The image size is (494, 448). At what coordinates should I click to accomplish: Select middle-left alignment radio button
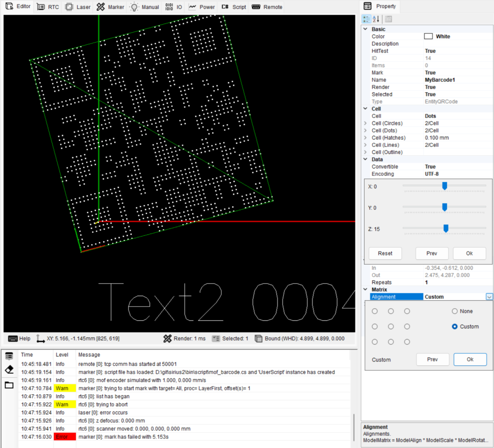[374, 326]
